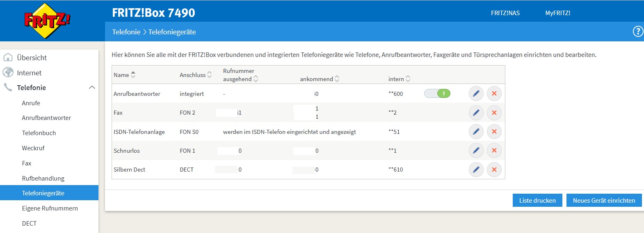Open Anrufbeantworter submenu item
Viewport: 644px width, 233px height.
click(x=46, y=118)
